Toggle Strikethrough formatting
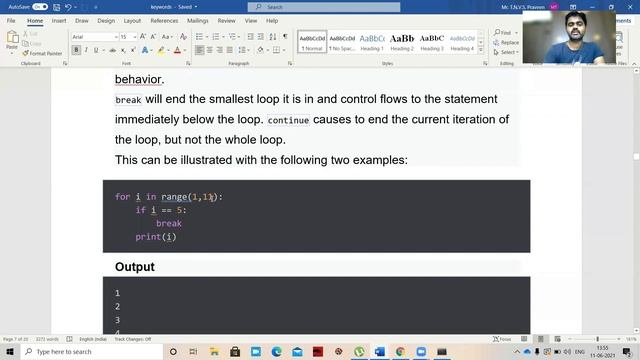Image resolution: width=640 pixels, height=360 pixels. pyautogui.click(x=112, y=50)
